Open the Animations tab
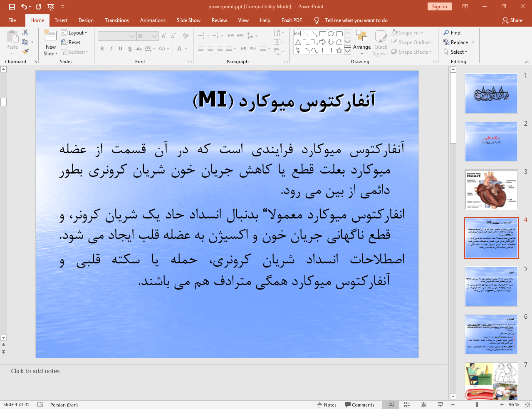 tap(153, 20)
